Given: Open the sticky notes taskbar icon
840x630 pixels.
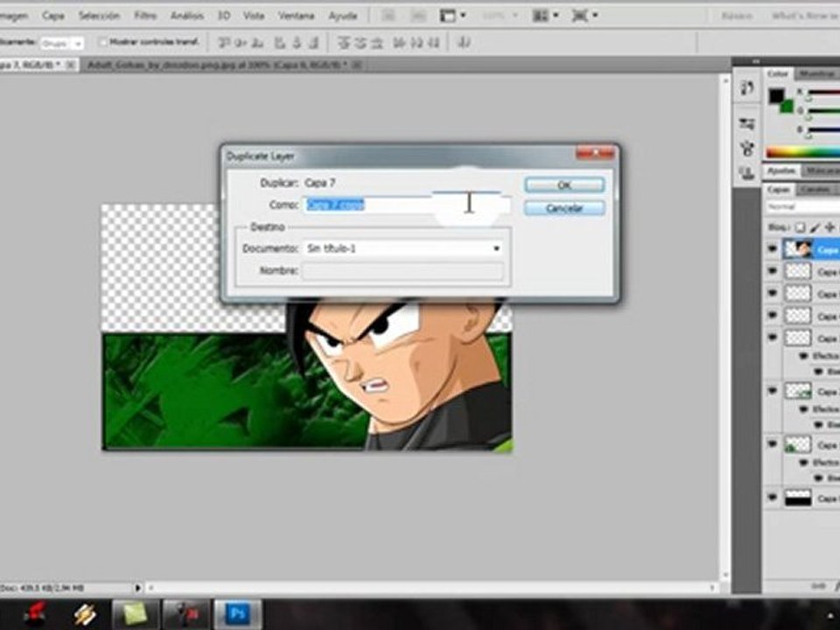Looking at the screenshot, I should (135, 614).
